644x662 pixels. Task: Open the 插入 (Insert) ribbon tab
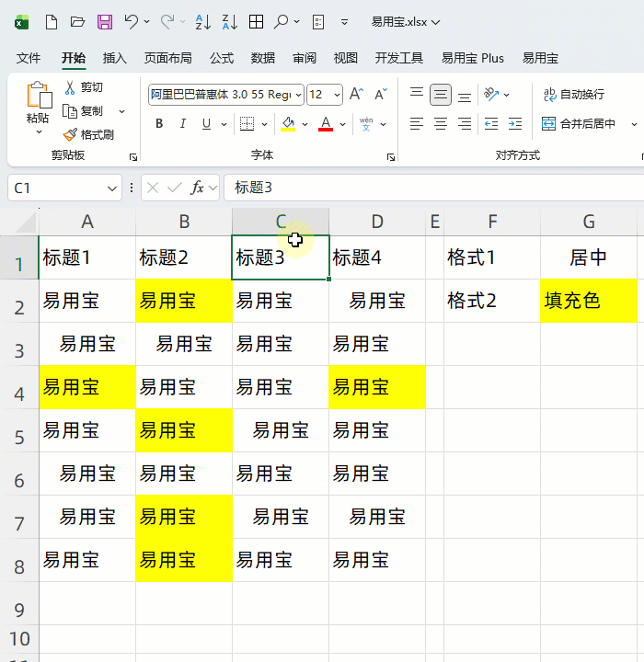point(115,58)
